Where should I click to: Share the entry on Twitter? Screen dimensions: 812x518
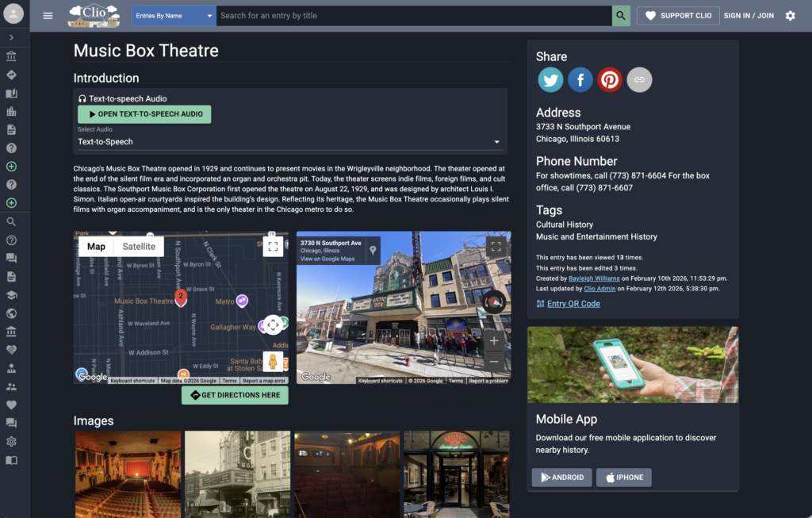point(550,79)
